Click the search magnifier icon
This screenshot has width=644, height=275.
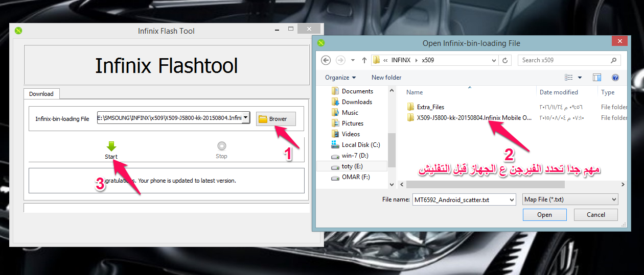tap(614, 60)
